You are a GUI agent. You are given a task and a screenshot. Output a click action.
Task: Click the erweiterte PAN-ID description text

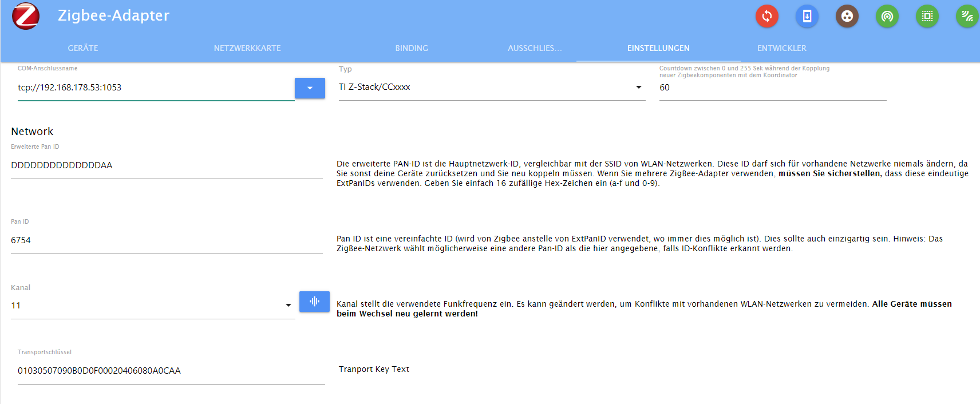click(x=653, y=173)
